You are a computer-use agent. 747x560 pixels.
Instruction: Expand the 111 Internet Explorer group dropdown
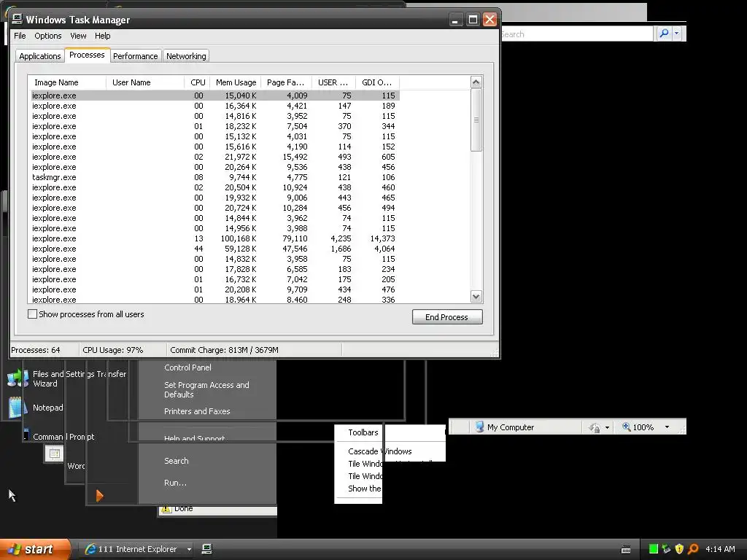(x=189, y=549)
